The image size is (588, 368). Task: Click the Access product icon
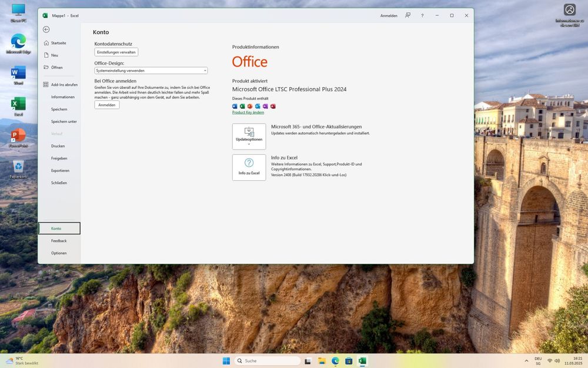[x=272, y=106]
